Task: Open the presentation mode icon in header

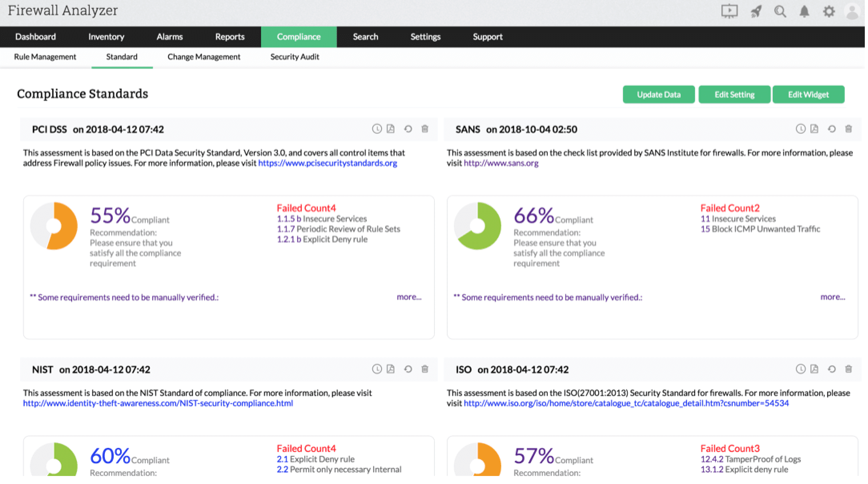Action: pos(729,11)
